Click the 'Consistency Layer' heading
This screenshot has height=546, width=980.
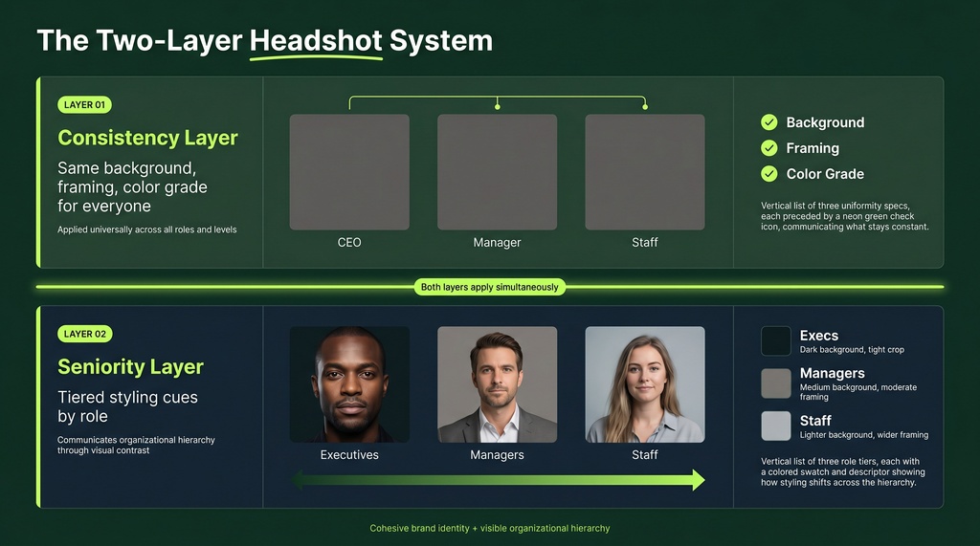pos(147,138)
